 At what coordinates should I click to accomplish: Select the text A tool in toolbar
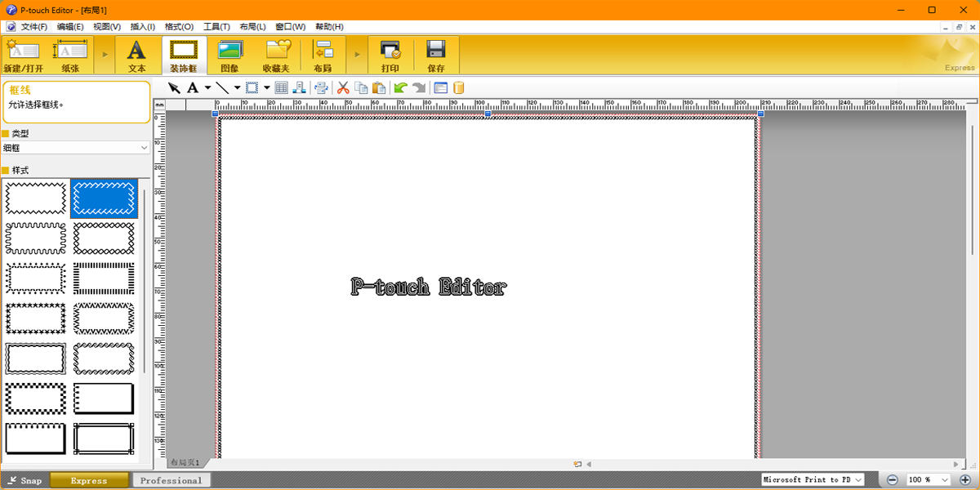[193, 87]
